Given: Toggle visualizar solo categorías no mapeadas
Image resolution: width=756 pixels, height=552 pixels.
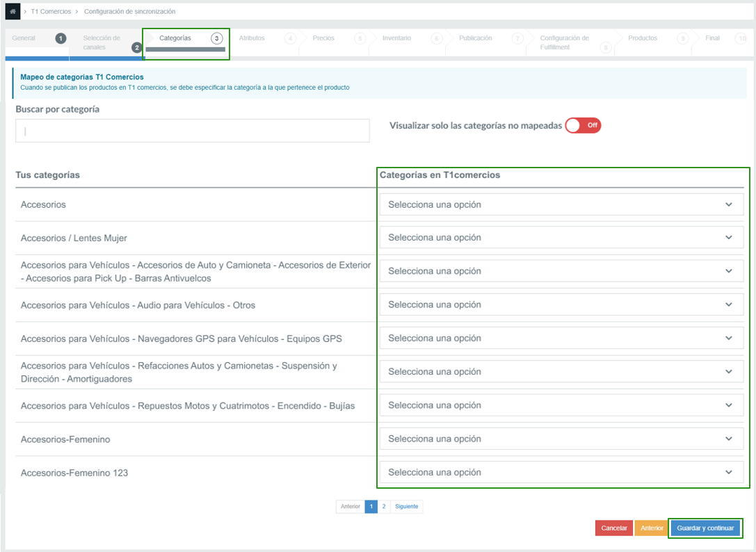Looking at the screenshot, I should point(583,125).
